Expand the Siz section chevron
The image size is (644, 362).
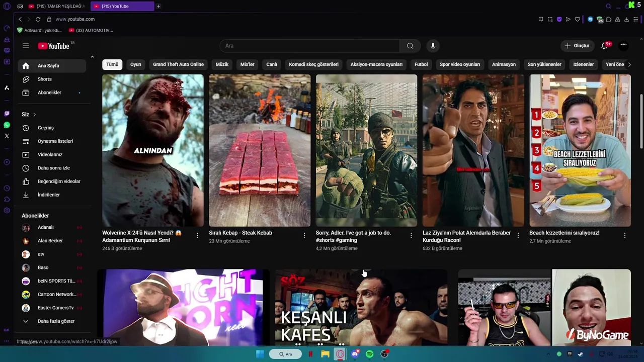34,115
